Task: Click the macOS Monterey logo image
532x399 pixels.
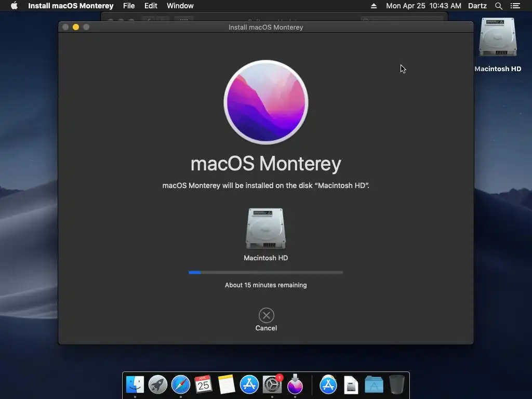Action: (x=266, y=102)
